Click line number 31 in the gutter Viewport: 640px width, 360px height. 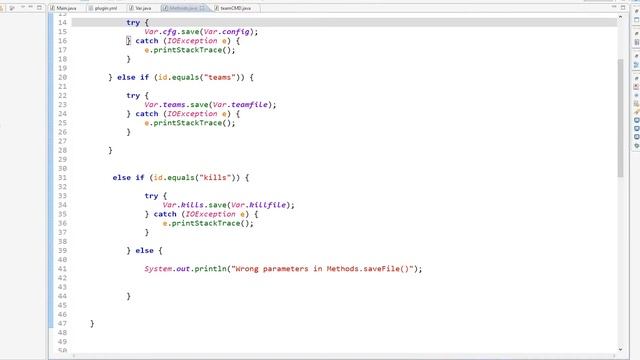[62, 178]
